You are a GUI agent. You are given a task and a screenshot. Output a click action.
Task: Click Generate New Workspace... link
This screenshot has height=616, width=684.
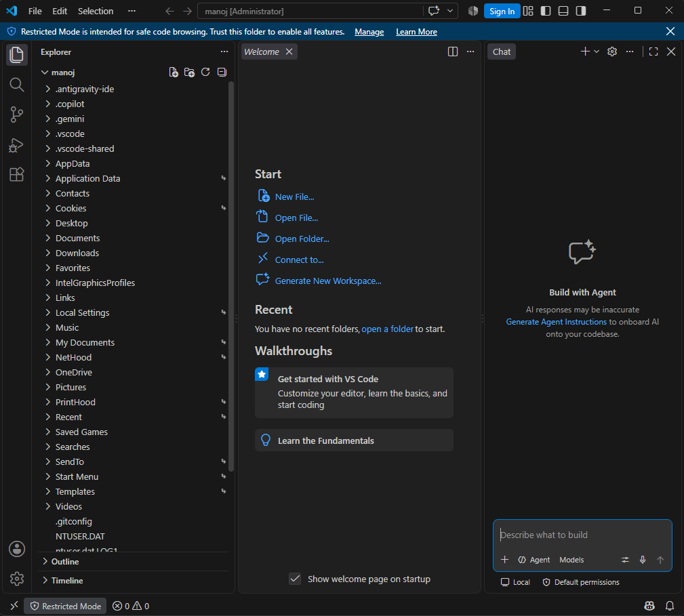(x=328, y=281)
